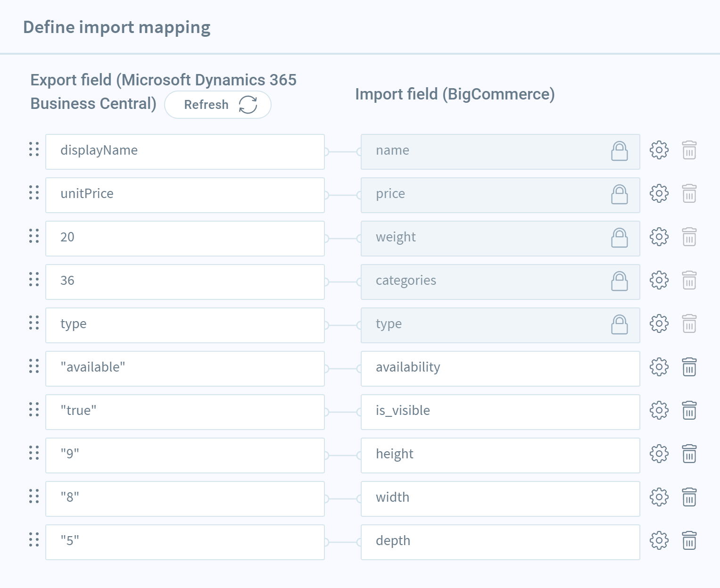This screenshot has width=720, height=588.
Task: Click the trash icon for price row
Action: tap(689, 193)
